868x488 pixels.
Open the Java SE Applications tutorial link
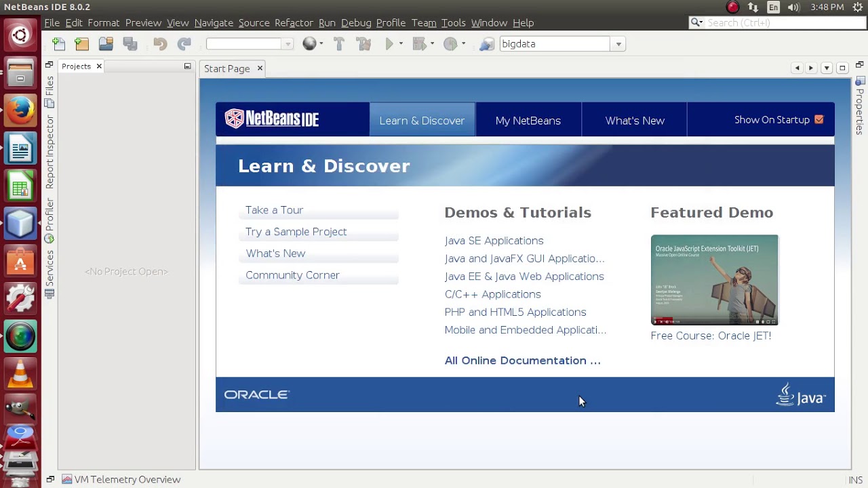coord(494,241)
